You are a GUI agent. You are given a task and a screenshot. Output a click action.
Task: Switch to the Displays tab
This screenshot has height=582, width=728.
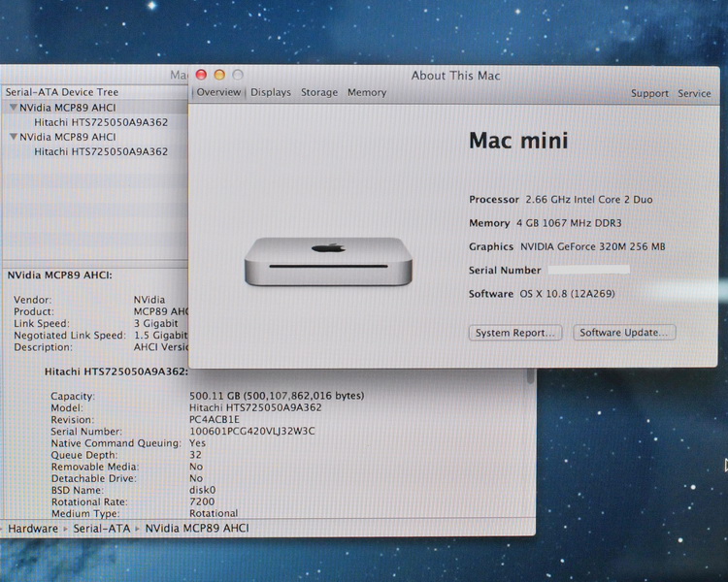271,92
